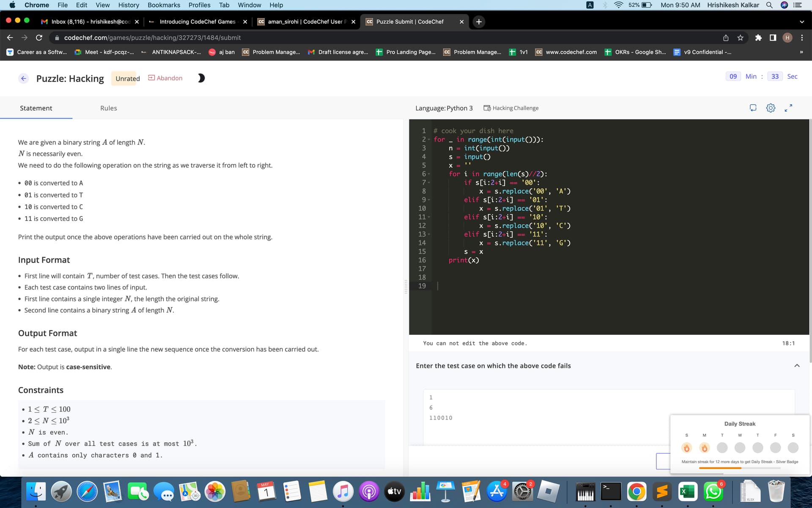Click the chat bubble icon above editor

753,108
